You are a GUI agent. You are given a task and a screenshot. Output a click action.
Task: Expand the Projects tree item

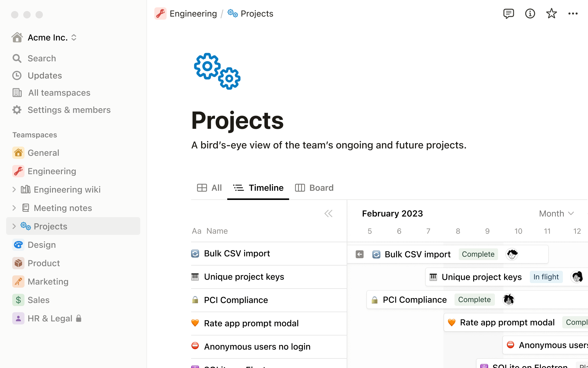click(x=14, y=226)
